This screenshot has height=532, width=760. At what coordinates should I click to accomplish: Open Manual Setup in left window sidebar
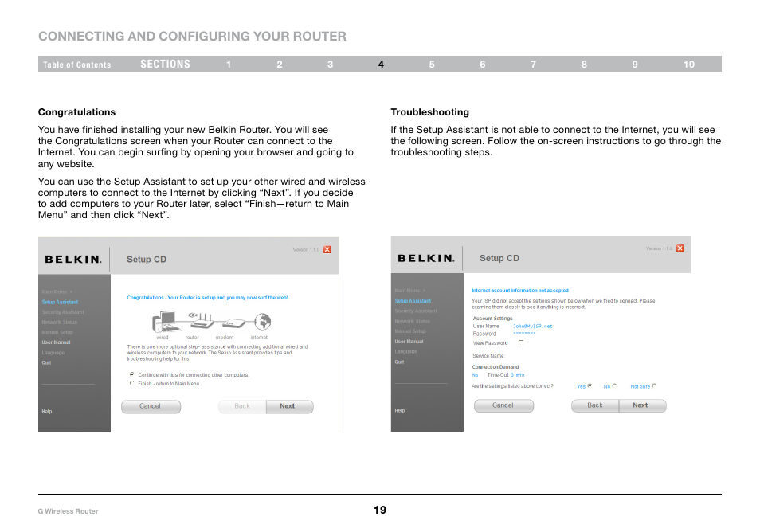pos(57,332)
